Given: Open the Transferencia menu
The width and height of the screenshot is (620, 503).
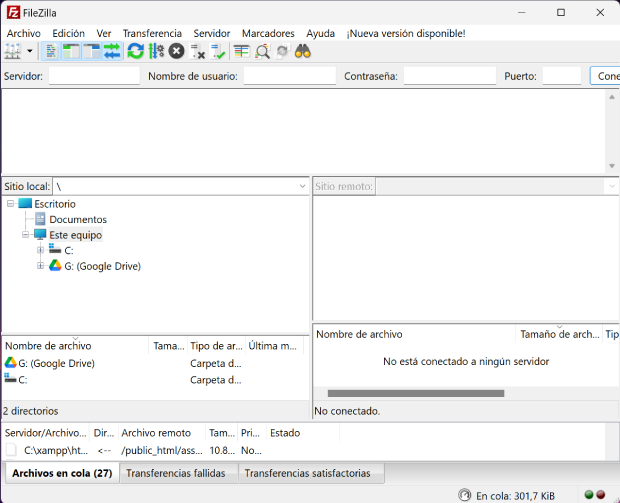Looking at the screenshot, I should (152, 34).
